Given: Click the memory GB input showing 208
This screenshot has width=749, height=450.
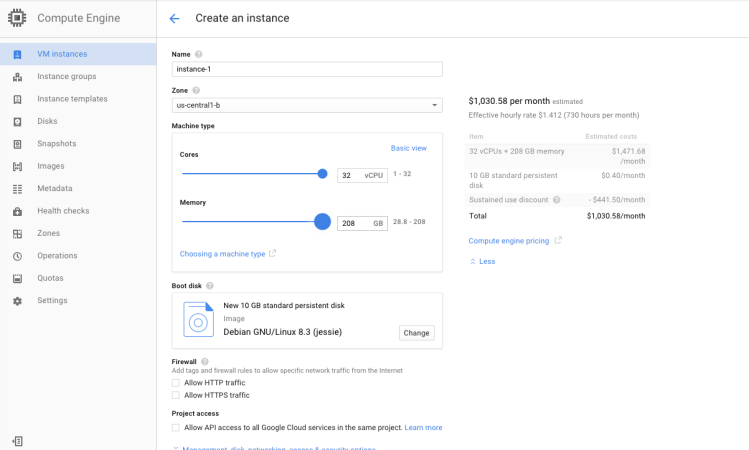Looking at the screenshot, I should pos(362,223).
